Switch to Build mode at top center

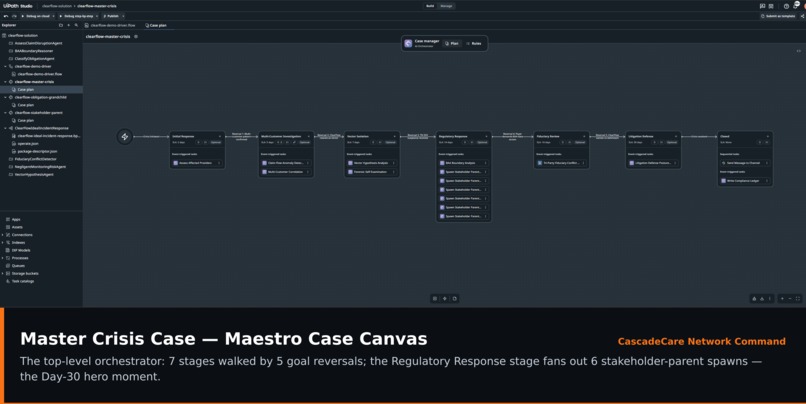point(430,6)
